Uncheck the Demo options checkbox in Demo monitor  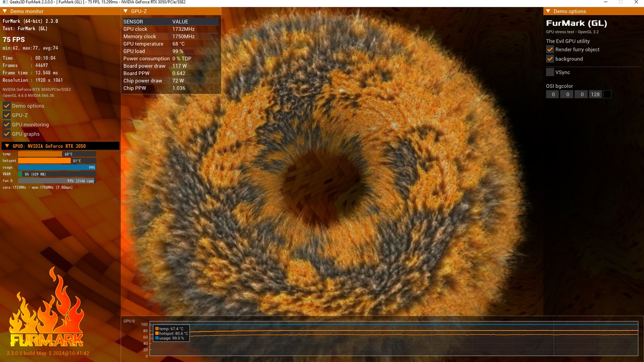coord(7,106)
